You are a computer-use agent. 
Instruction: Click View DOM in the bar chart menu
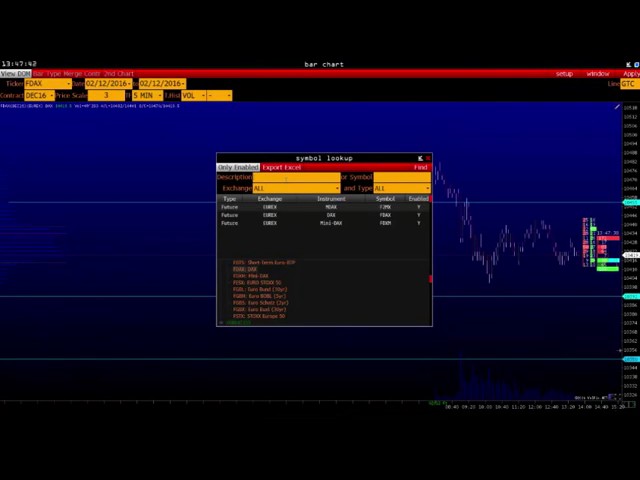pyautogui.click(x=16, y=74)
